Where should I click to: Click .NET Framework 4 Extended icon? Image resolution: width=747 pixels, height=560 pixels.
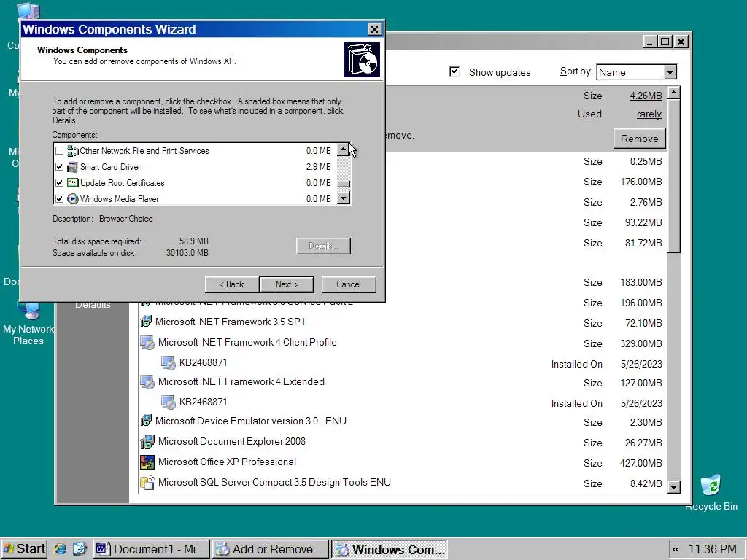(147, 382)
